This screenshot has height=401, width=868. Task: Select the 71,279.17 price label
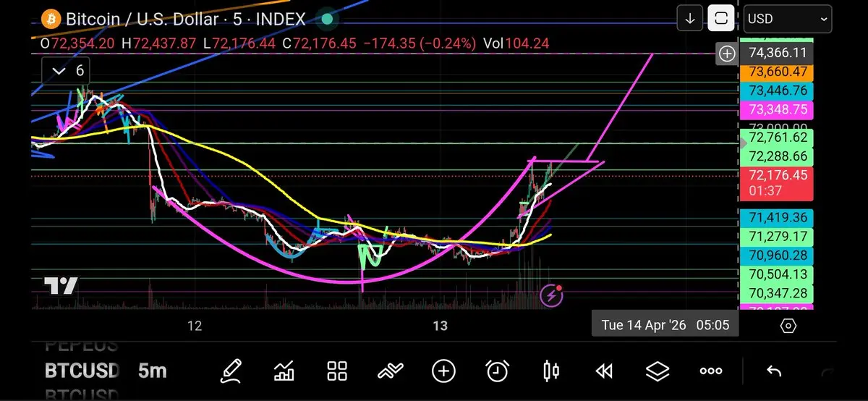(778, 237)
